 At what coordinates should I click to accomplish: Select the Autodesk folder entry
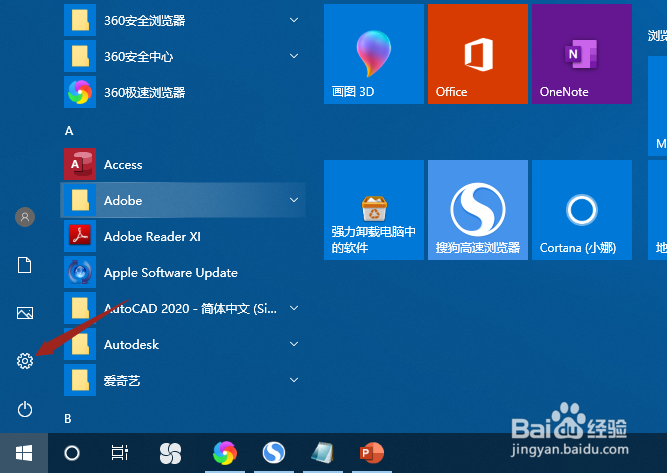point(183,344)
